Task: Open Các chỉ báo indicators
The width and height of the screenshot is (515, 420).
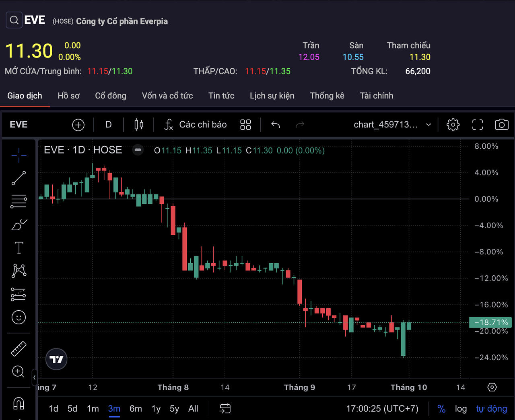Action: (196, 125)
